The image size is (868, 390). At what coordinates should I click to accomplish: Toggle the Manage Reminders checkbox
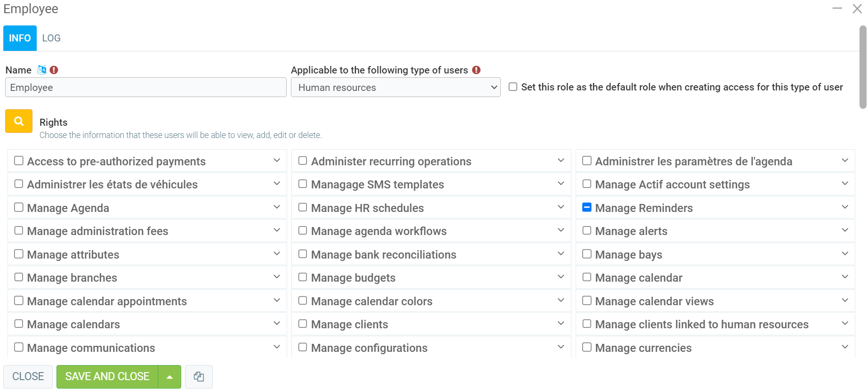click(x=587, y=207)
